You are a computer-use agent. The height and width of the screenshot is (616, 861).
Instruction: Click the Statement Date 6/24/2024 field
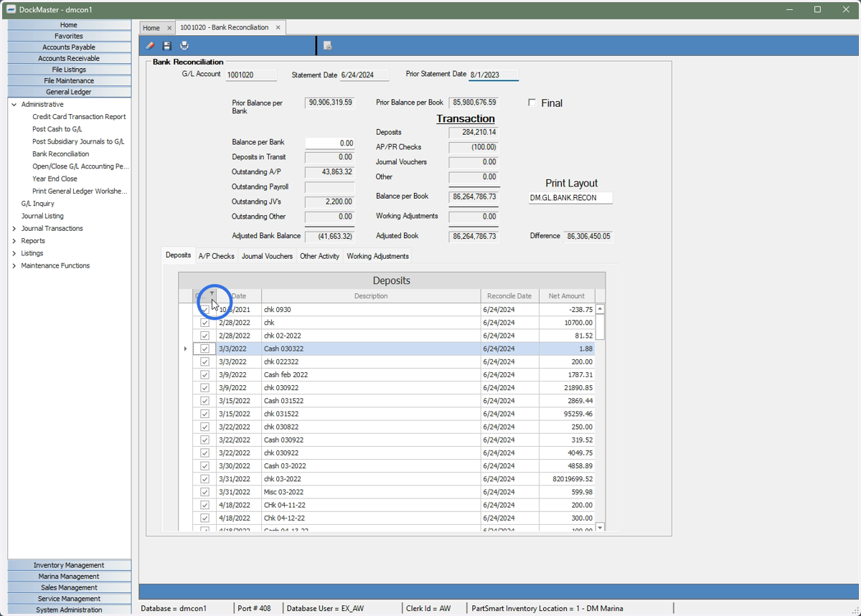tap(364, 75)
